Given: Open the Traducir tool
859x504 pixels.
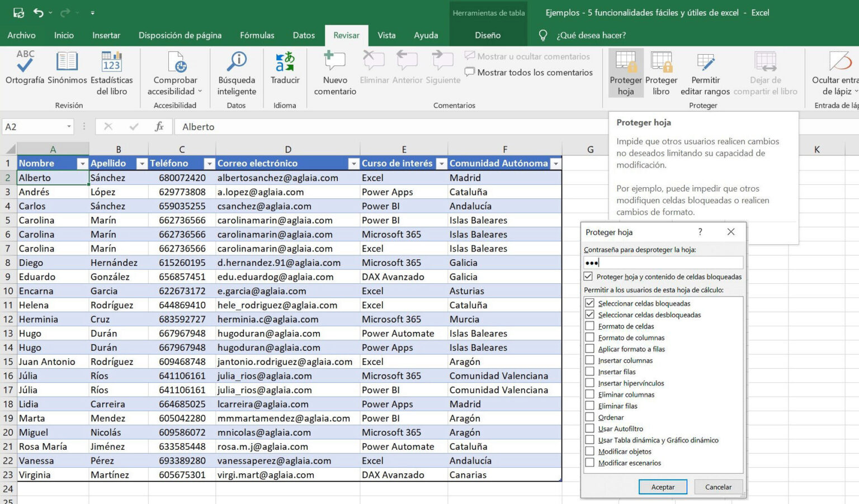Looking at the screenshot, I should 285,70.
